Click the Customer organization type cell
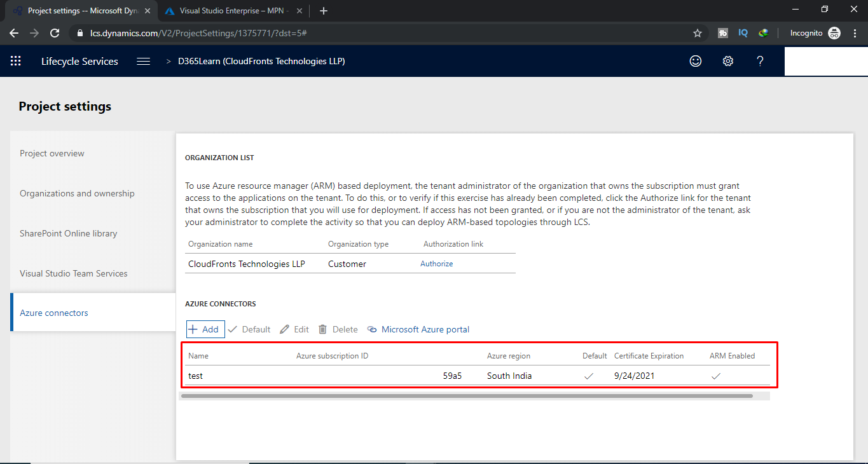 pos(347,264)
